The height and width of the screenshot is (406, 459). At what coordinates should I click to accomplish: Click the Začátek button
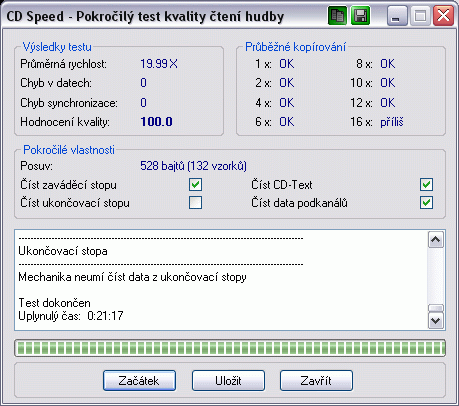(x=139, y=380)
